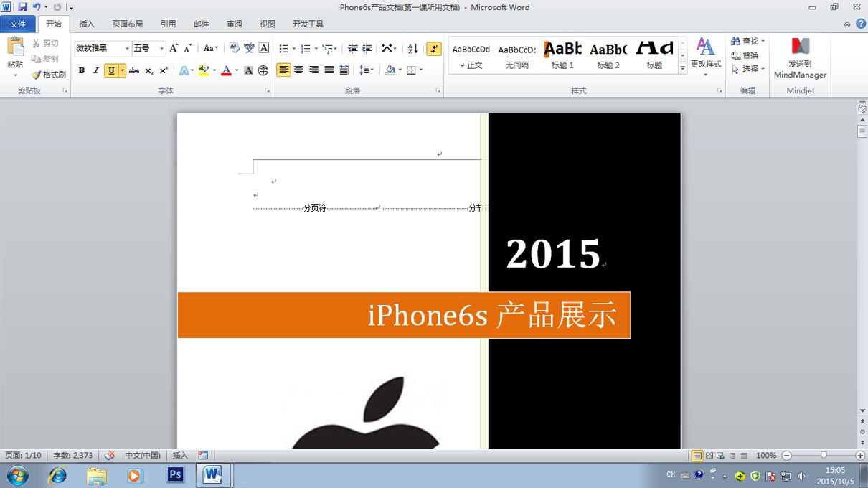This screenshot has width=868, height=488.
Task: Apply the 标题 1 heading style
Action: (562, 55)
